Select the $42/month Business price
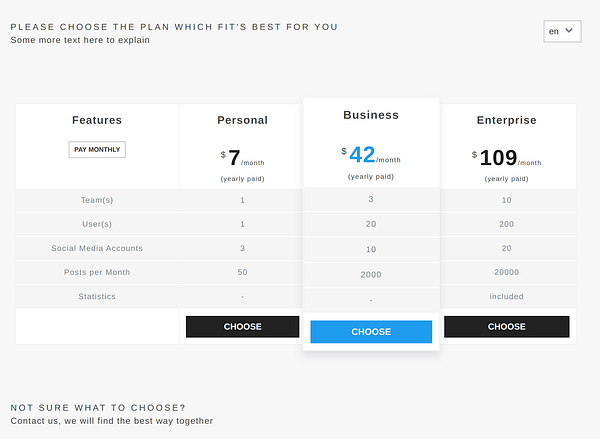The height and width of the screenshot is (439, 600). (371, 155)
